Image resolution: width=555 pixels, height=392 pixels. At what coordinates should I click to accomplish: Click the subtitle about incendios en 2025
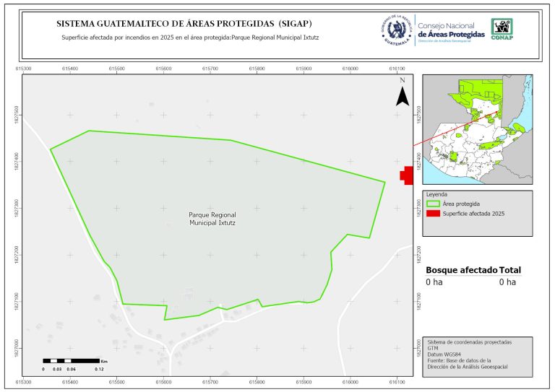click(x=190, y=36)
